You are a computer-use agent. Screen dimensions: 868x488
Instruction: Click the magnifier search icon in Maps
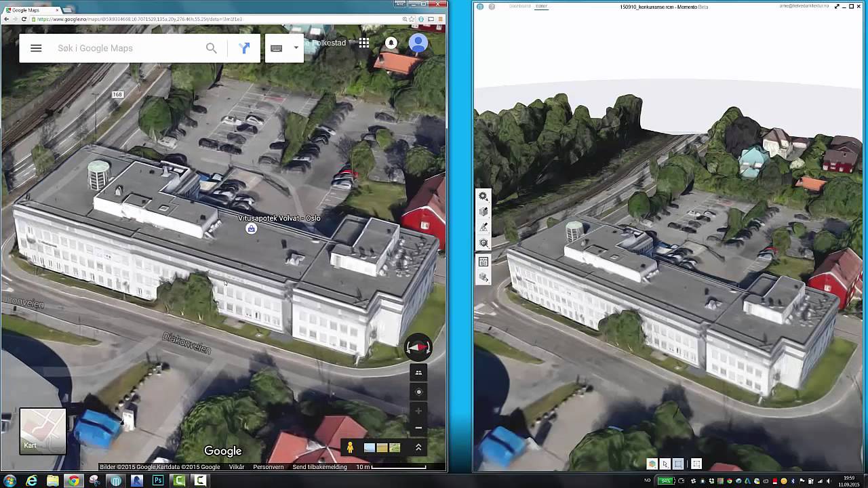tap(212, 48)
